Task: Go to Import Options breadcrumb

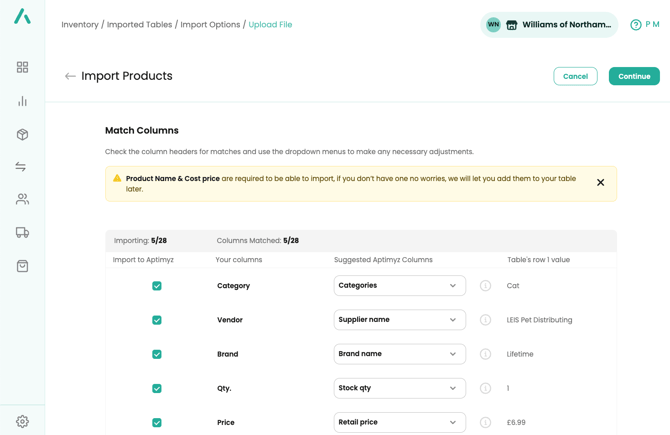Action: (x=210, y=25)
